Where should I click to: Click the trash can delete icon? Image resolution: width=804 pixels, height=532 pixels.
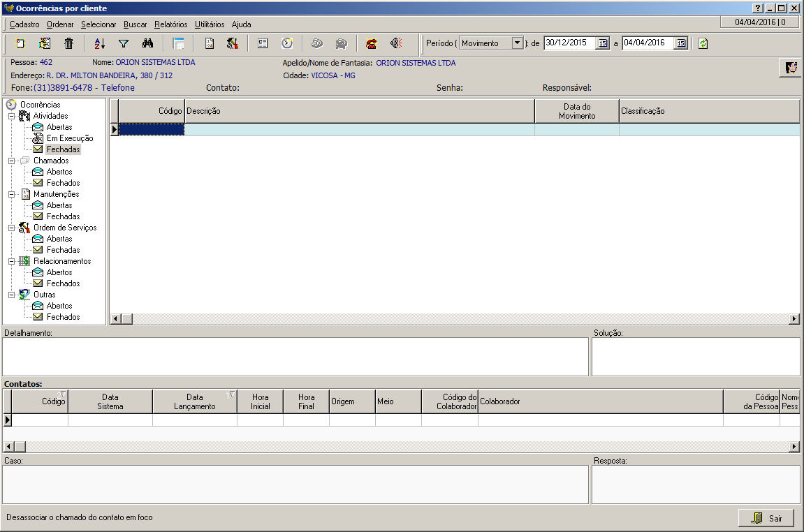(68, 43)
